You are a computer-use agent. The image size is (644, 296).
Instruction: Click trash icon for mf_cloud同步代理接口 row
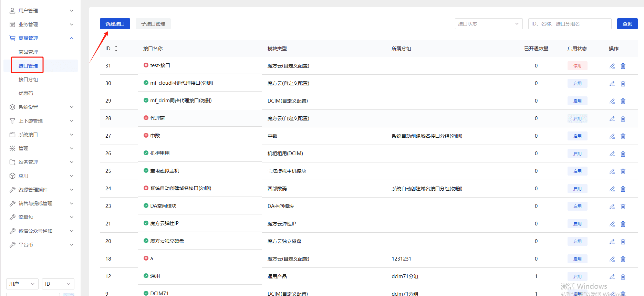[623, 84]
